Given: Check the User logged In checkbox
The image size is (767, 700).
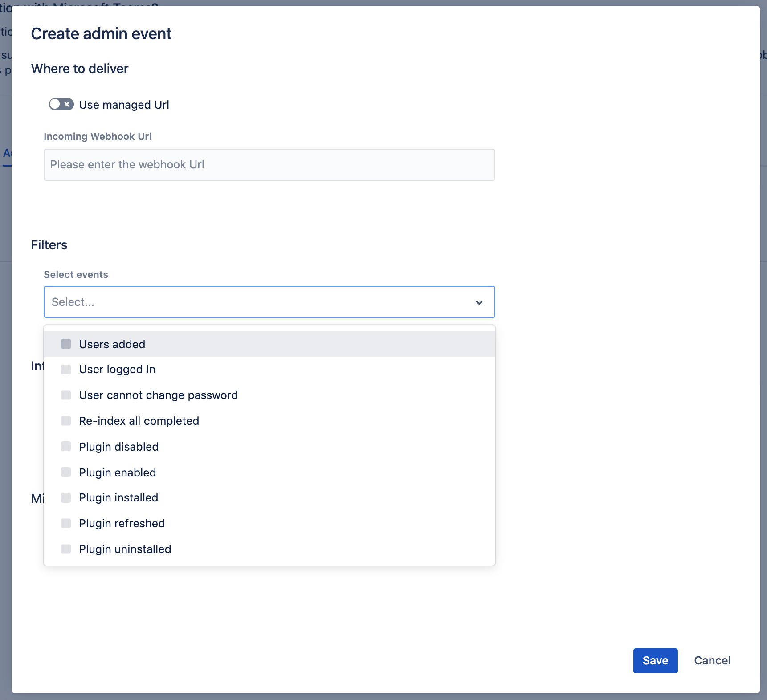Looking at the screenshot, I should click(66, 370).
